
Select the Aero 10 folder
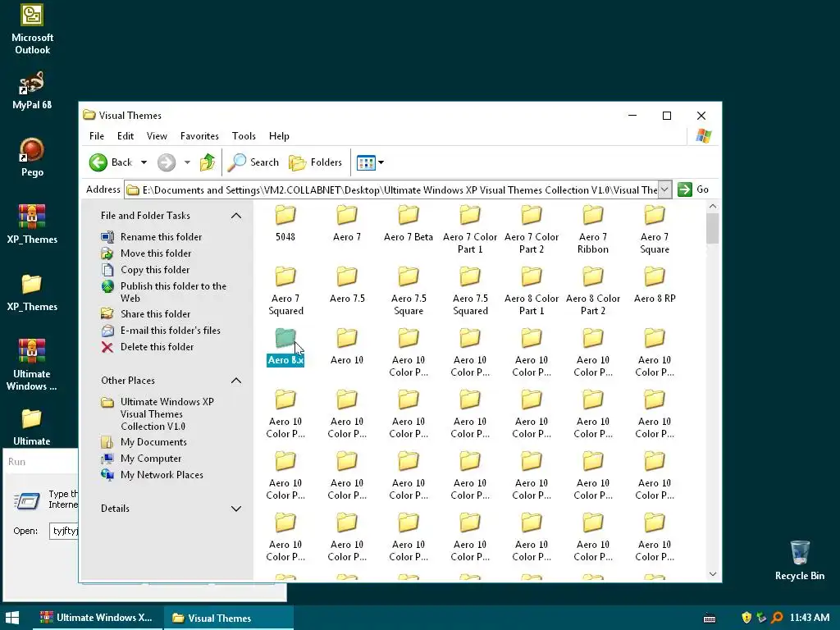[x=347, y=347]
